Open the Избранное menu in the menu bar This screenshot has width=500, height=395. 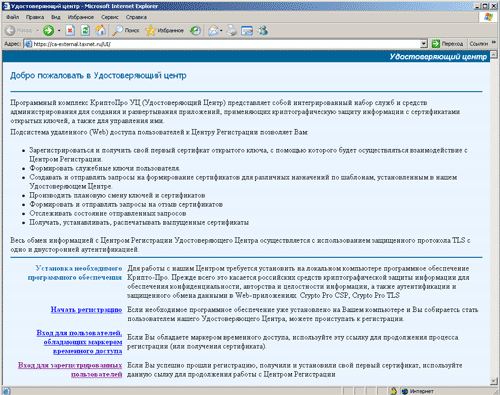click(x=81, y=17)
